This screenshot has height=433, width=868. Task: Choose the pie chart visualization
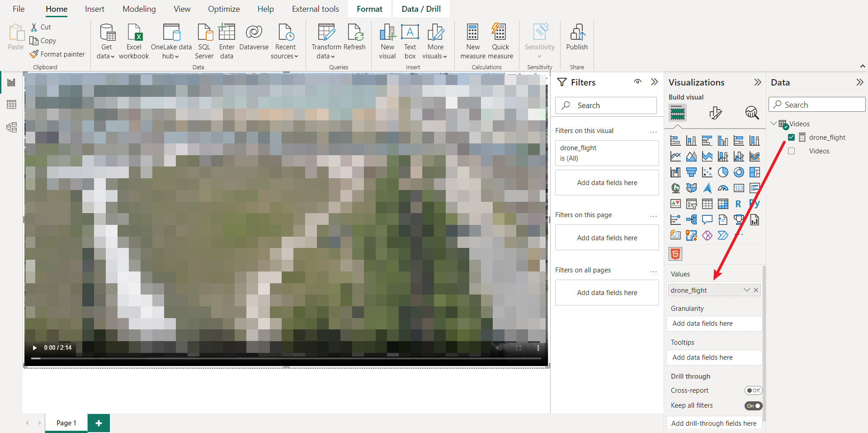click(723, 172)
